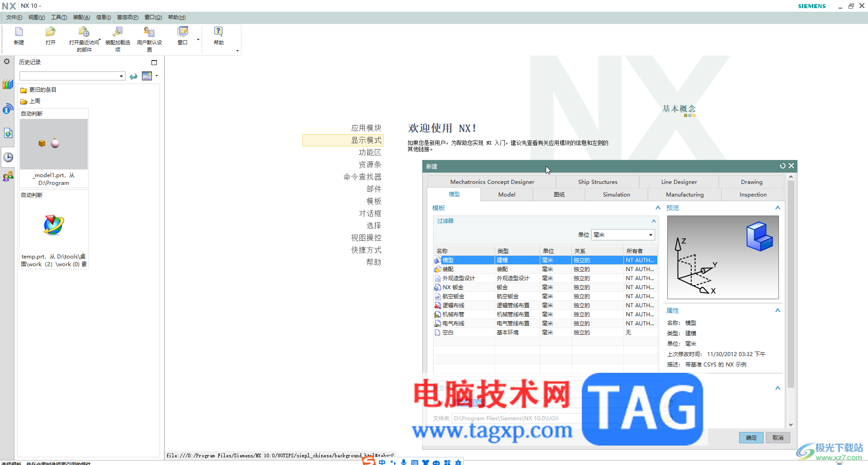Viewport: 868px width, 465px height.
Task: Open resource bar settings gear icon
Action: [7, 61]
